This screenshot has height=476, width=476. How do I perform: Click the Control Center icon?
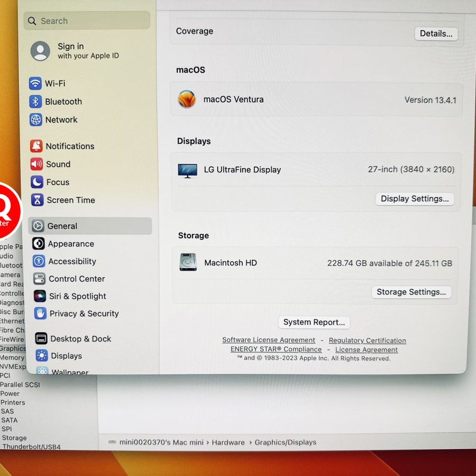pos(39,279)
